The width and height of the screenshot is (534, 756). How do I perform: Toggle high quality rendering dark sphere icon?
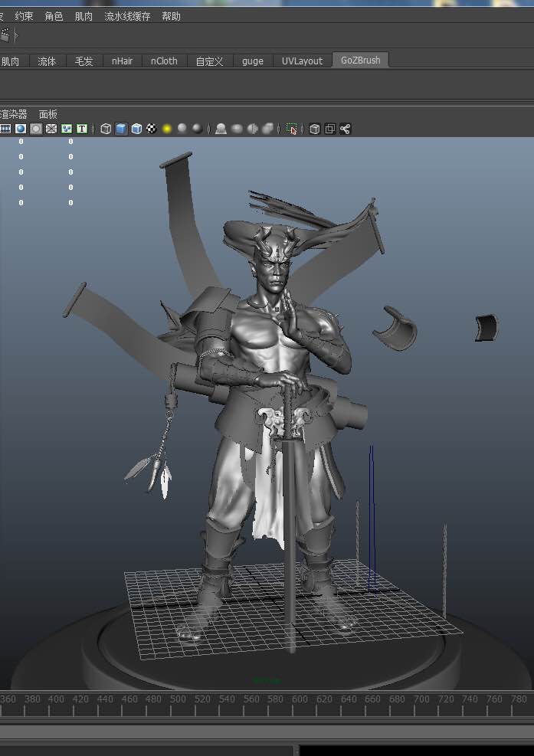[x=198, y=128]
